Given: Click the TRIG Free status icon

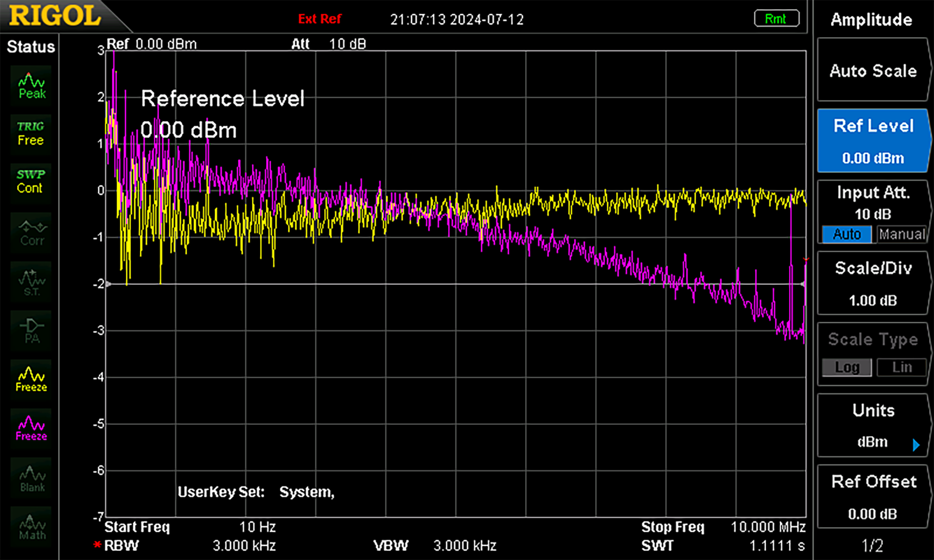Looking at the screenshot, I should click(x=31, y=134).
